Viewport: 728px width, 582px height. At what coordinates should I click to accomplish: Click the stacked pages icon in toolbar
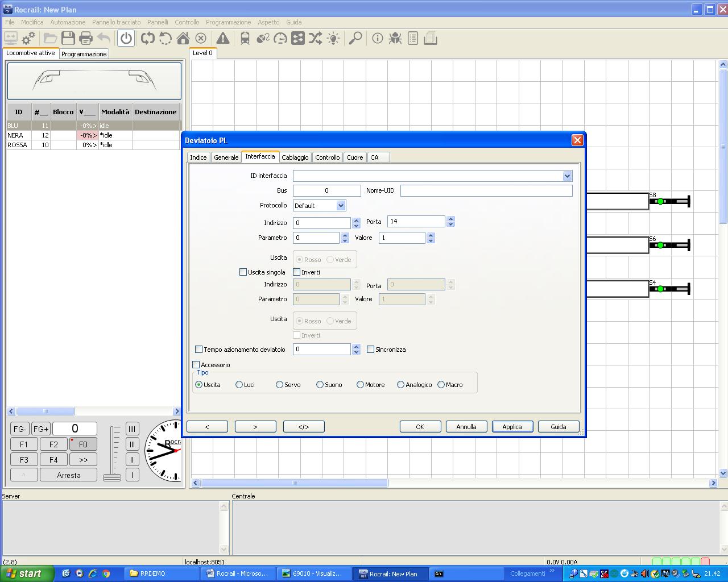coord(431,38)
